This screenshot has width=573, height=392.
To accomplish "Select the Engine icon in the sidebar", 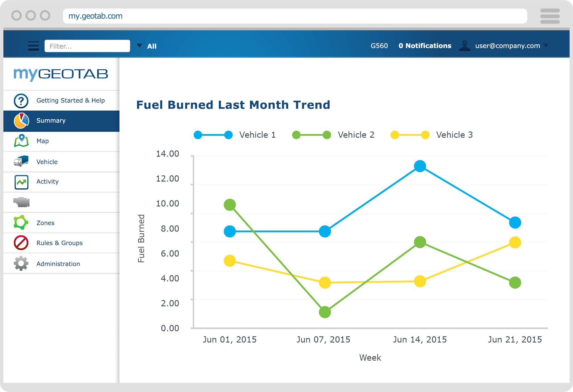I will click(22, 202).
